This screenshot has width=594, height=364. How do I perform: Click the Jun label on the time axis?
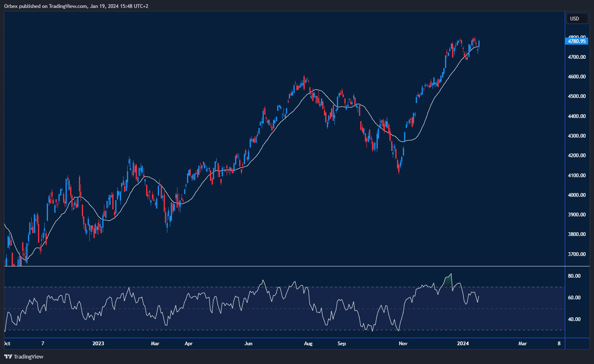pos(248,344)
